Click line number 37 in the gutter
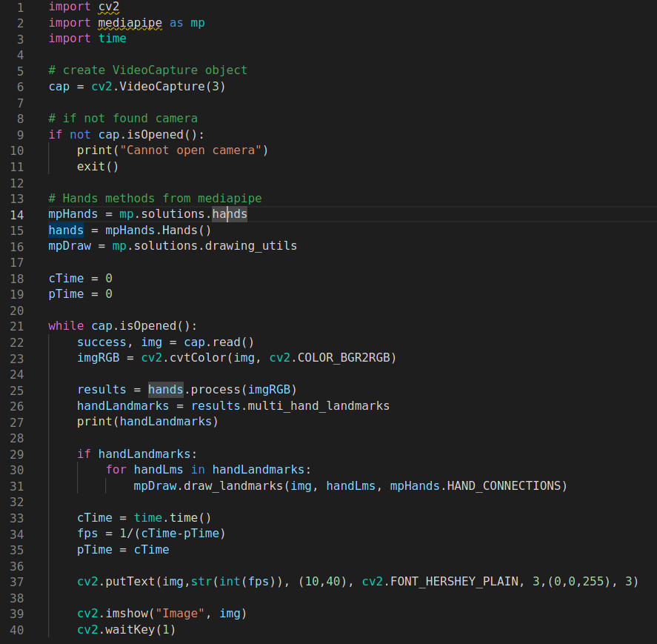This screenshot has width=657, height=644. click(x=17, y=582)
